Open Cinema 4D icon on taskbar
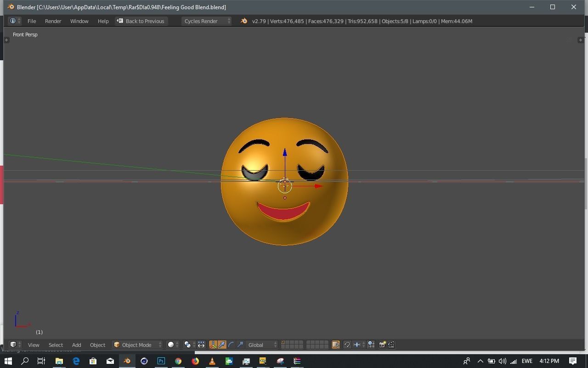 144,361
